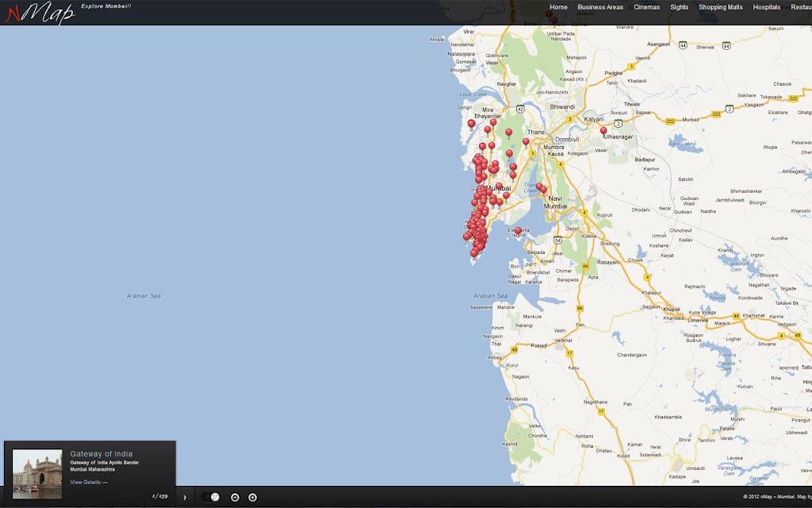Select the Cinemas menu item
The width and height of the screenshot is (812, 508).
(x=647, y=7)
